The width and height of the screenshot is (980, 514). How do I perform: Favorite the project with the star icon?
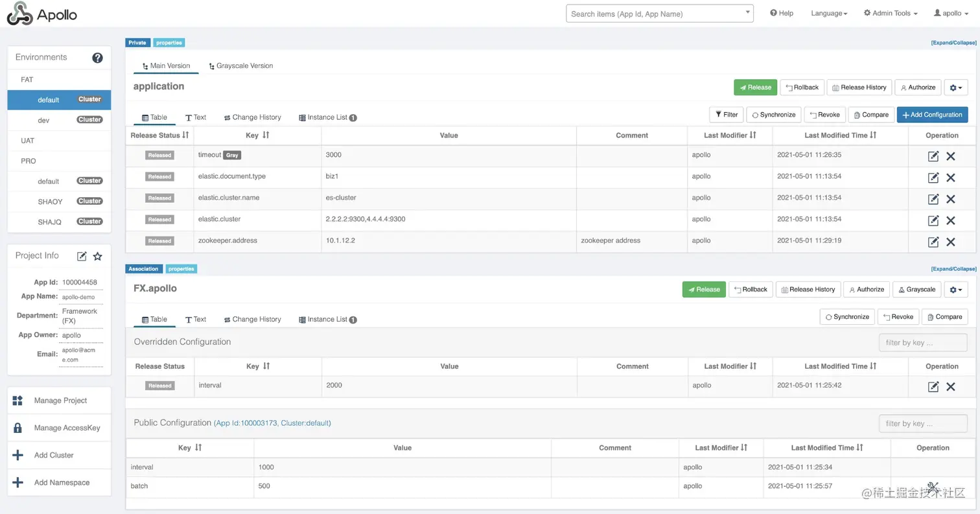(97, 256)
